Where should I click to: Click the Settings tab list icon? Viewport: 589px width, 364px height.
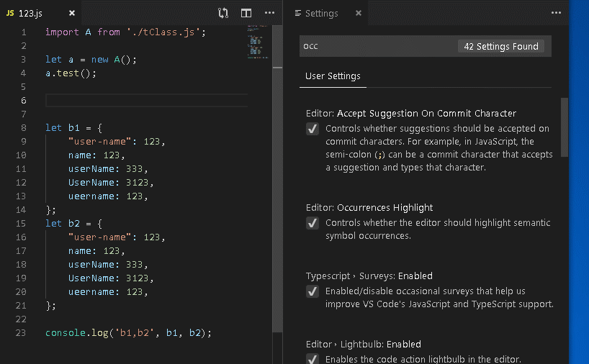(298, 13)
